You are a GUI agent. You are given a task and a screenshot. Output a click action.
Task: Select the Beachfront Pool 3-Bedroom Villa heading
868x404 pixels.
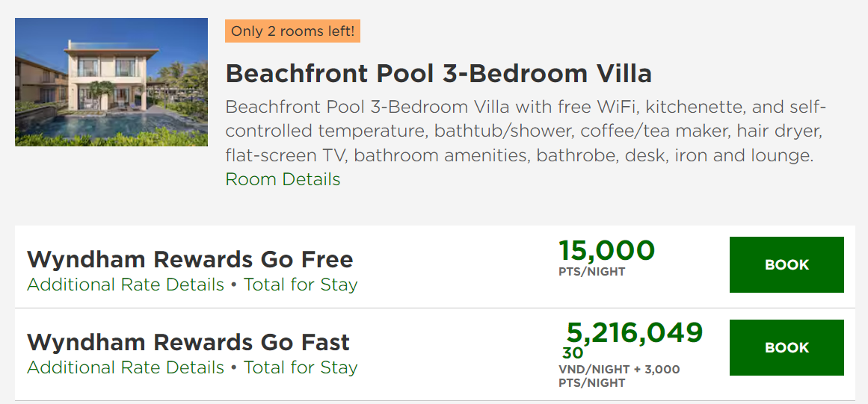point(439,73)
